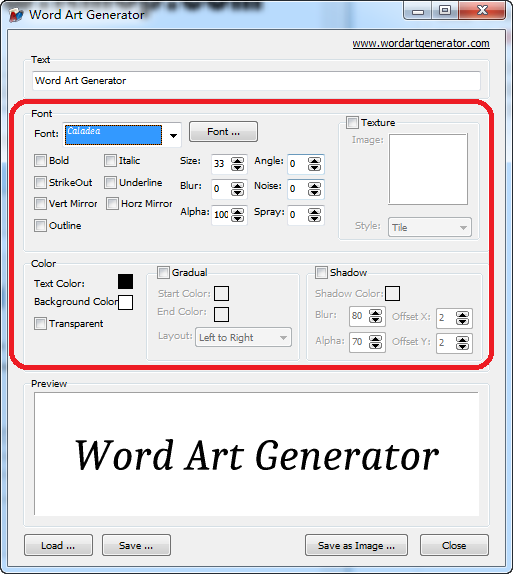This screenshot has height=574, width=513.
Task: Click the Spray spinner arrows
Action: pos(315,215)
